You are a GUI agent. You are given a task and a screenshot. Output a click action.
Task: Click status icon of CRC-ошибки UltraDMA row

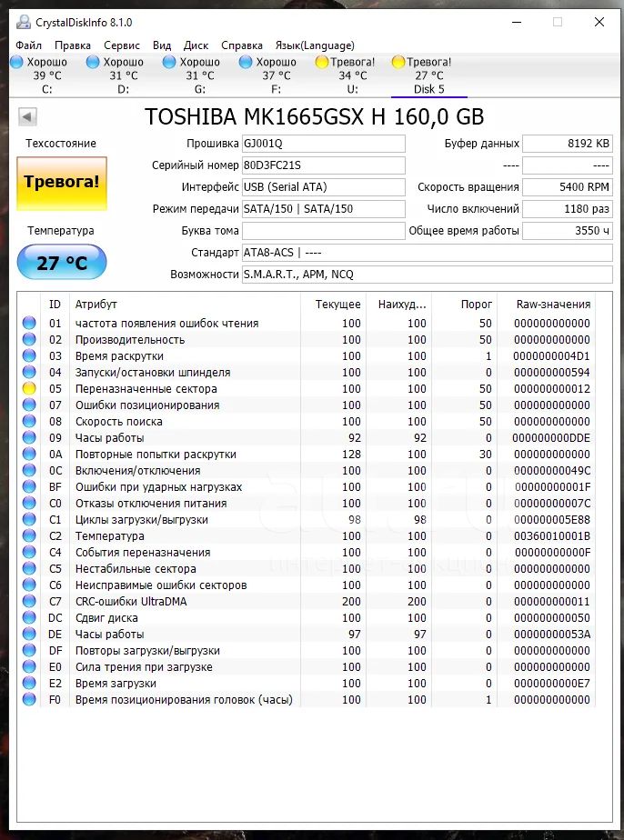coord(29,601)
